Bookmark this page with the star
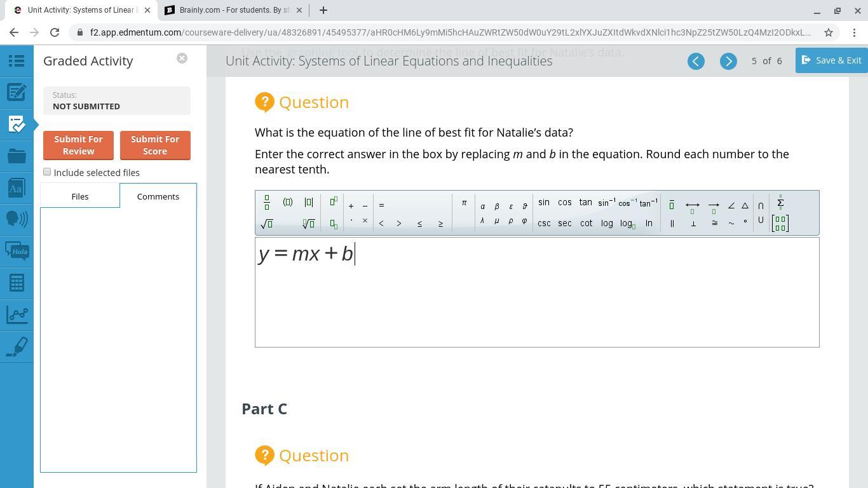Screen dimensions: 868x488 [829, 32]
